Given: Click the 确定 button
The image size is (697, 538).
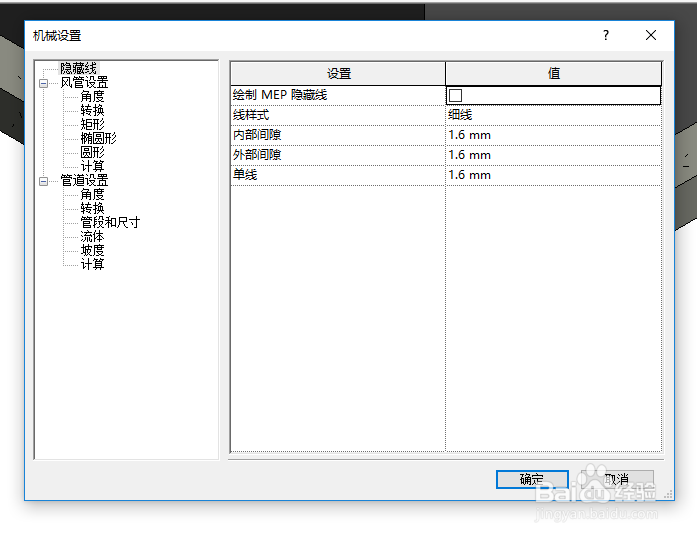Looking at the screenshot, I should (x=532, y=479).
